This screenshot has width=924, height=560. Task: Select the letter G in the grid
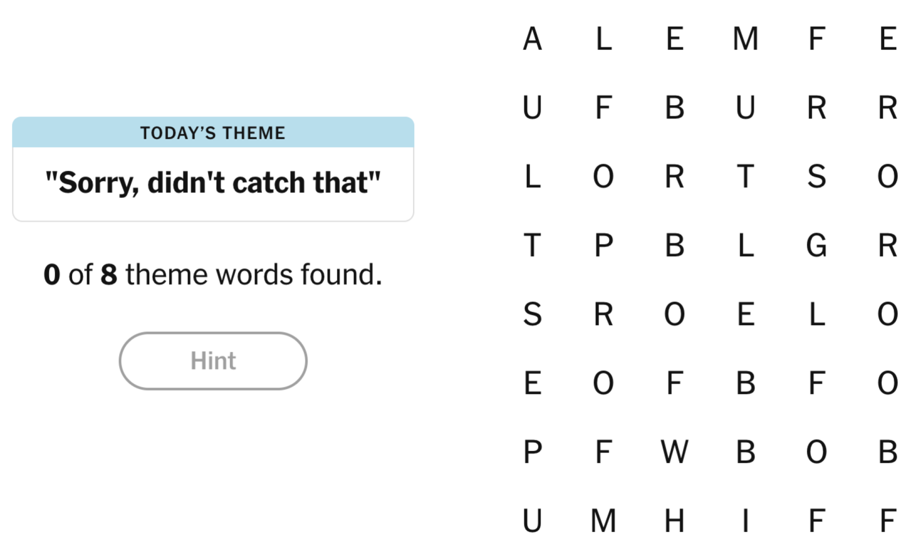coord(816,245)
